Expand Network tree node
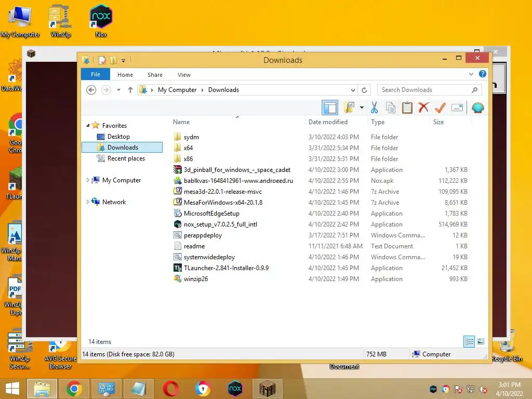Image resolution: width=532 pixels, height=399 pixels. coord(88,202)
